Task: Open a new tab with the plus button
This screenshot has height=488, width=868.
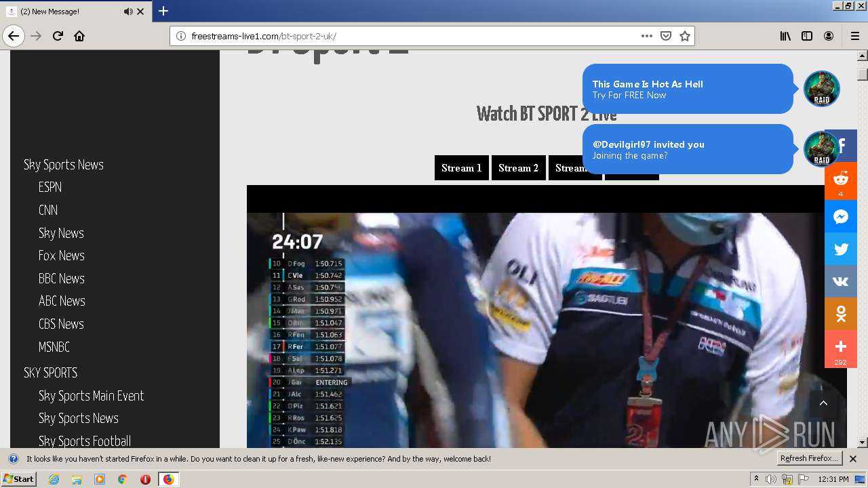Action: tap(163, 11)
